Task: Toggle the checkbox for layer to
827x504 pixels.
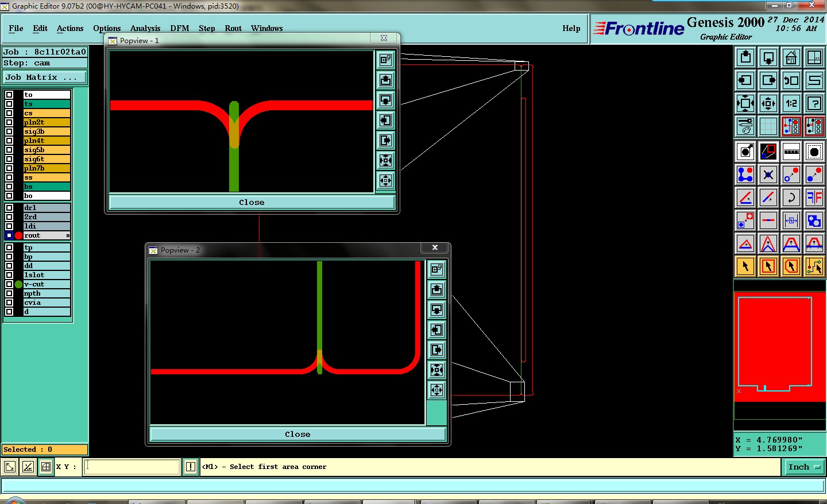Action: click(9, 95)
